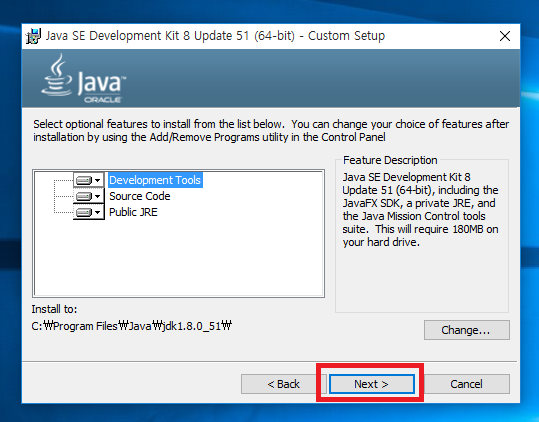Select the Public JRE feature
Image resolution: width=539 pixels, height=422 pixels.
pyautogui.click(x=133, y=212)
